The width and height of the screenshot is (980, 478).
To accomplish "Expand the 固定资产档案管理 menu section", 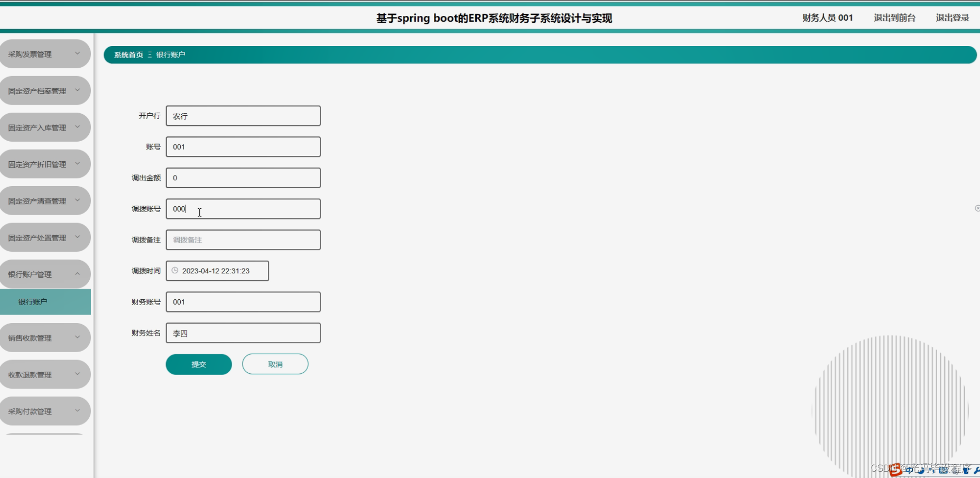I will coord(45,90).
